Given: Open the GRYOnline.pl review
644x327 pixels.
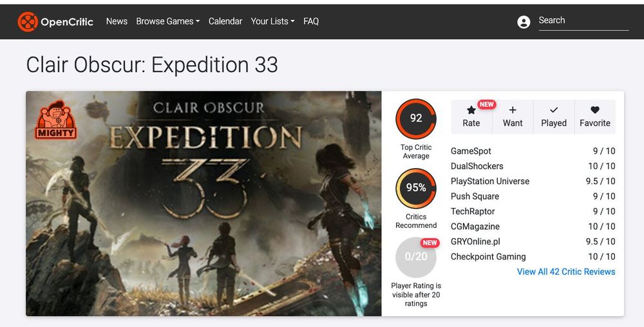Looking at the screenshot, I should (475, 241).
